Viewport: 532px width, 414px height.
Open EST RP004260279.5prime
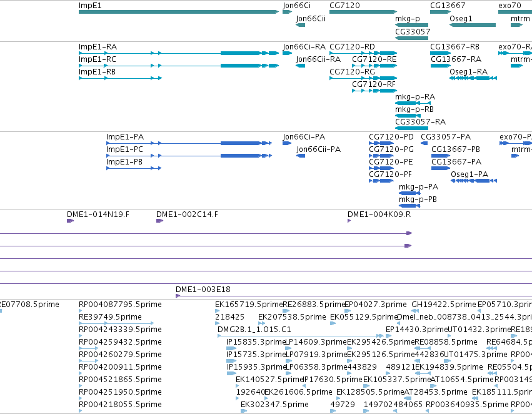coord(89,361)
